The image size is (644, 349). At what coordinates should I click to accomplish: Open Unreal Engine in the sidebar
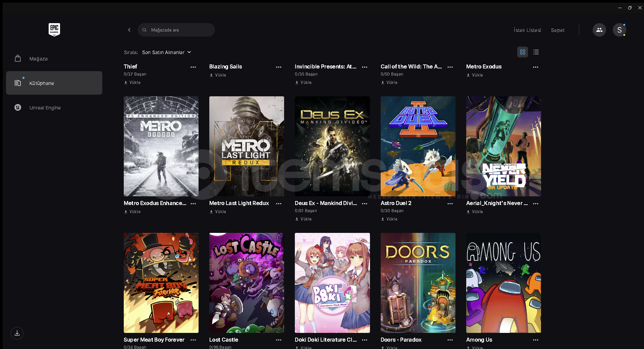click(x=54, y=107)
